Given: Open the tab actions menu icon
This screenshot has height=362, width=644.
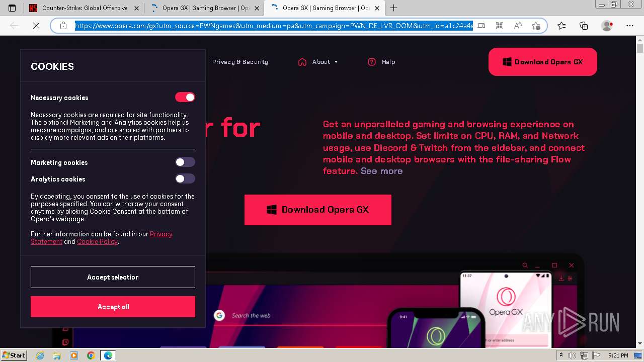Looking at the screenshot, I should pyautogui.click(x=12, y=8).
